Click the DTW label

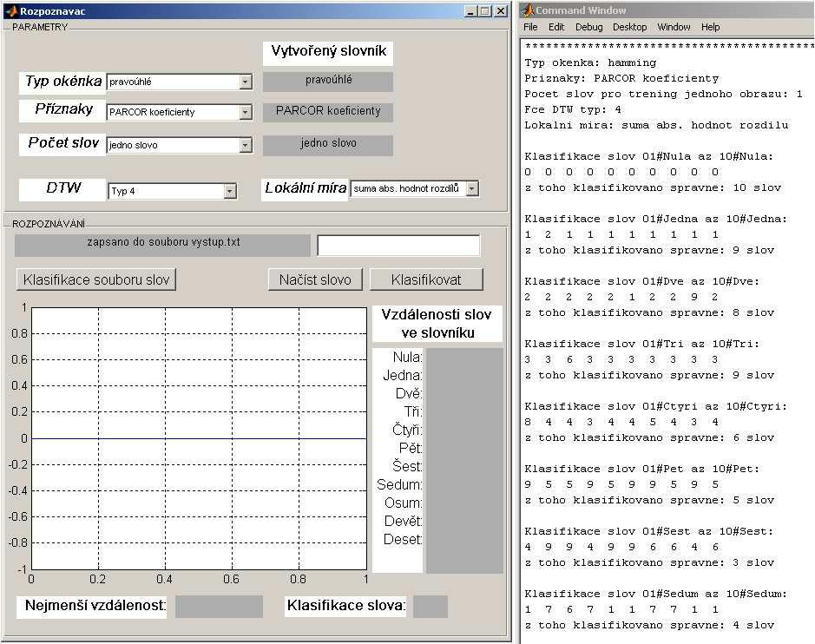(62, 189)
